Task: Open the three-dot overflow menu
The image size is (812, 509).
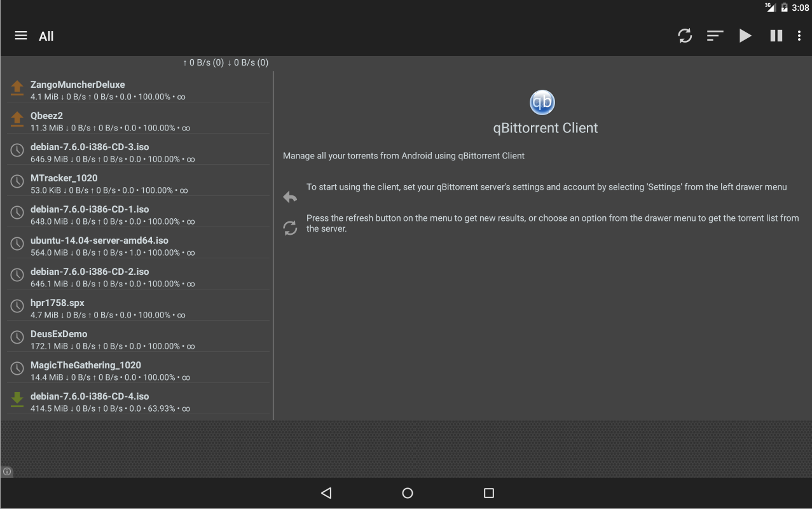Action: (x=799, y=36)
